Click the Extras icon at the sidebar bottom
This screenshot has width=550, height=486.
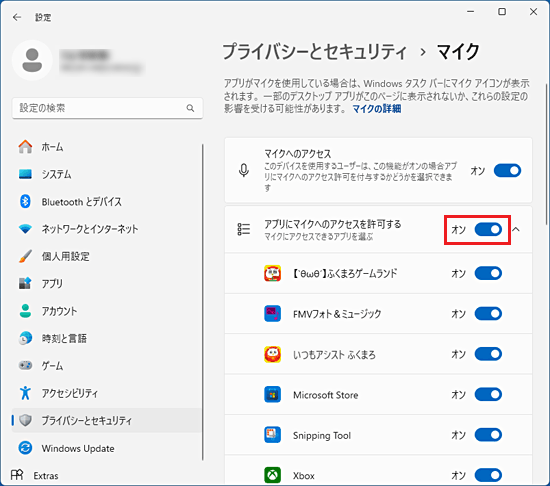click(17, 475)
